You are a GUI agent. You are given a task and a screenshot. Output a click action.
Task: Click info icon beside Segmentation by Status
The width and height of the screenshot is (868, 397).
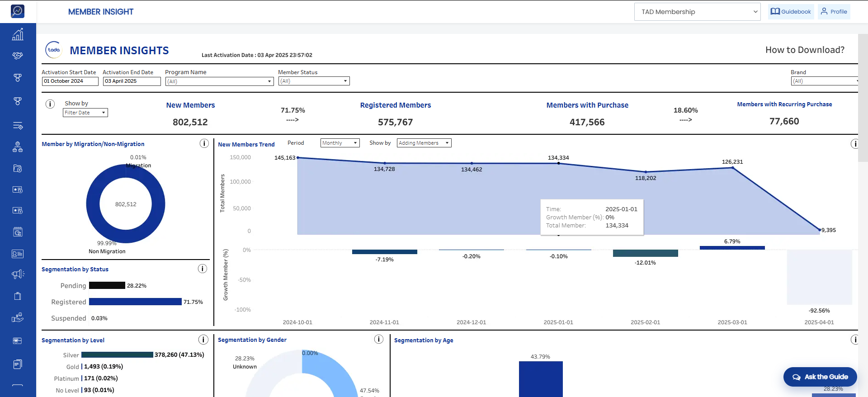tap(203, 269)
